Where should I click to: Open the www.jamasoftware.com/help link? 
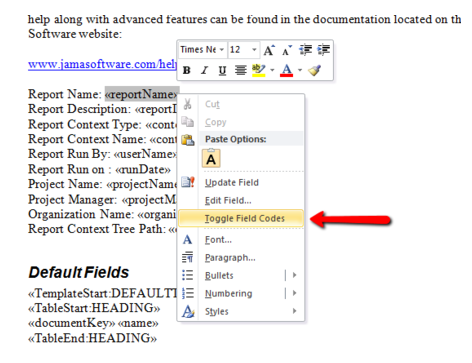(102, 64)
